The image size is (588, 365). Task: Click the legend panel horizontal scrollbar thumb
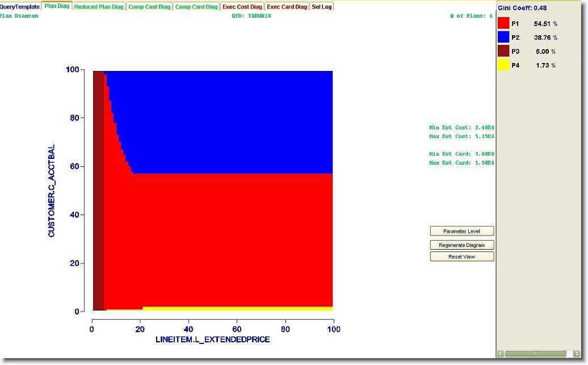click(535, 354)
